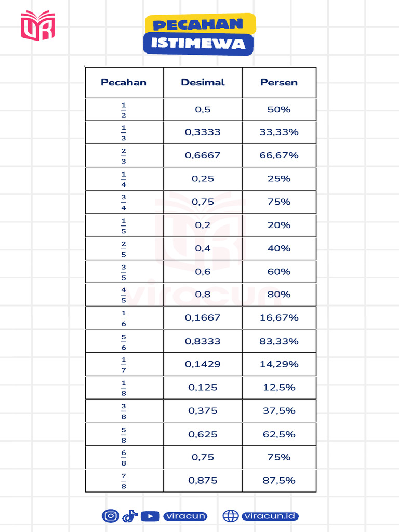Click the 87,5% percent value
This screenshot has height=532, width=399.
[x=279, y=481]
